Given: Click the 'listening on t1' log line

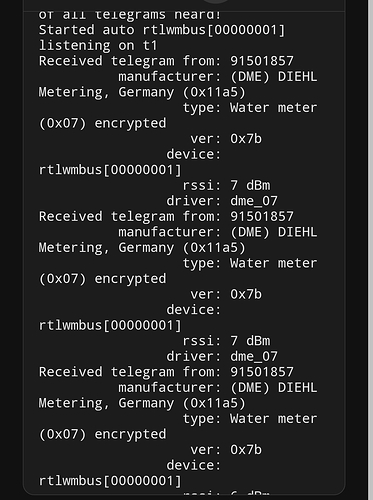Looking at the screenshot, I should coord(98,45).
